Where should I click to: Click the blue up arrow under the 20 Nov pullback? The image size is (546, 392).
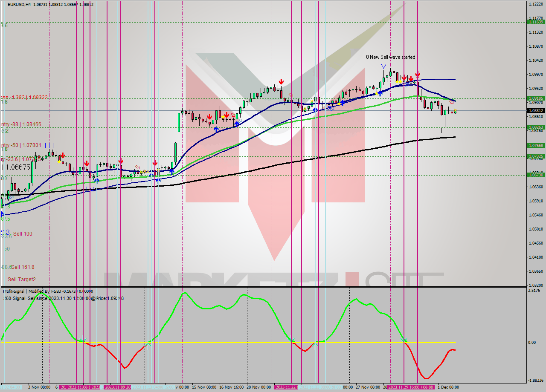[316, 110]
